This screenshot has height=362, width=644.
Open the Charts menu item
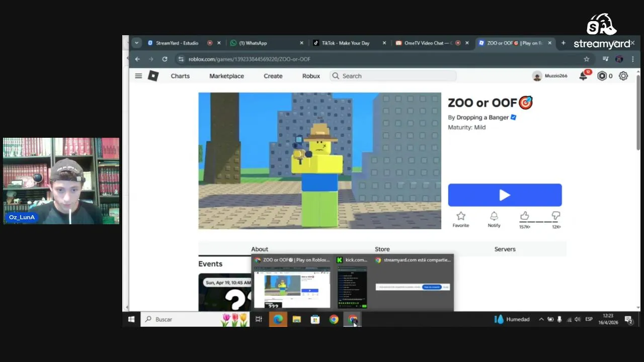(180, 76)
